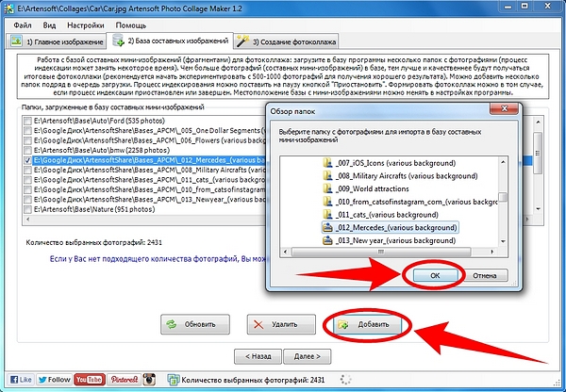Click OK in the Обзор папок dialog
The image size is (566, 392).
[435, 275]
